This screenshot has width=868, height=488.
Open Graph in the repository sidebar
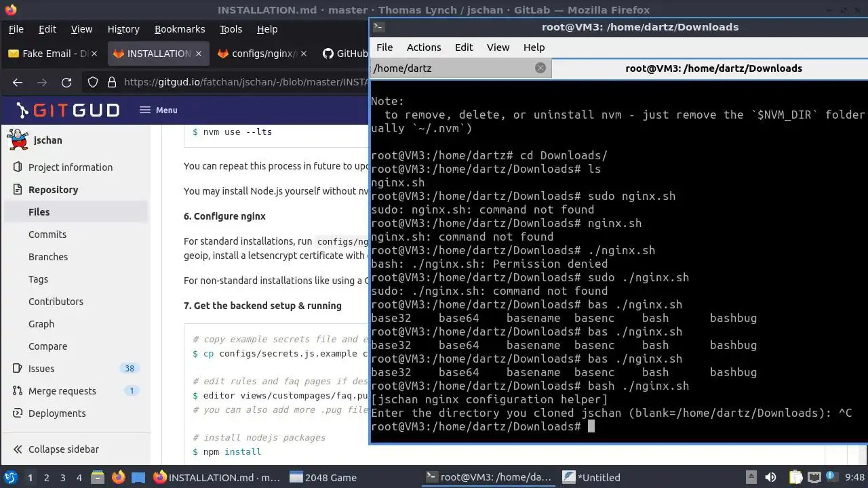(41, 324)
